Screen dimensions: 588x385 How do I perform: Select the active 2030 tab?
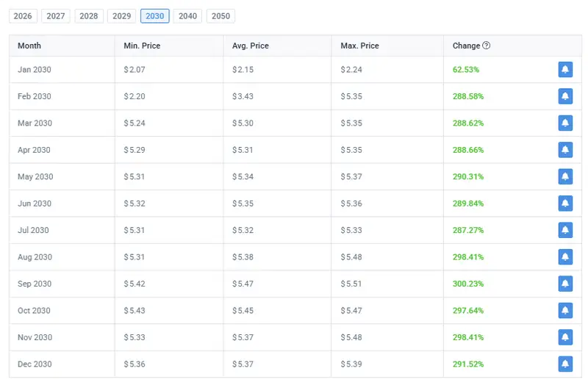tap(155, 16)
